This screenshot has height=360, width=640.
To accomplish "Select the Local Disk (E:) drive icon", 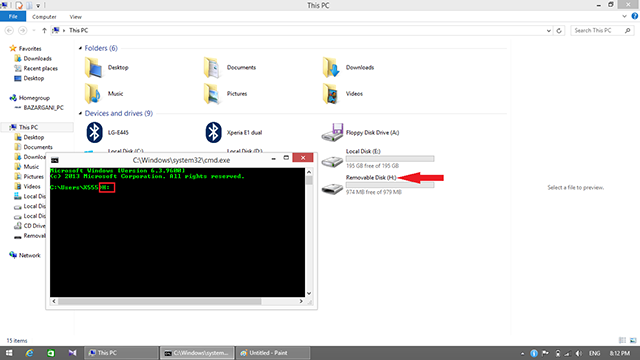I will [x=332, y=162].
